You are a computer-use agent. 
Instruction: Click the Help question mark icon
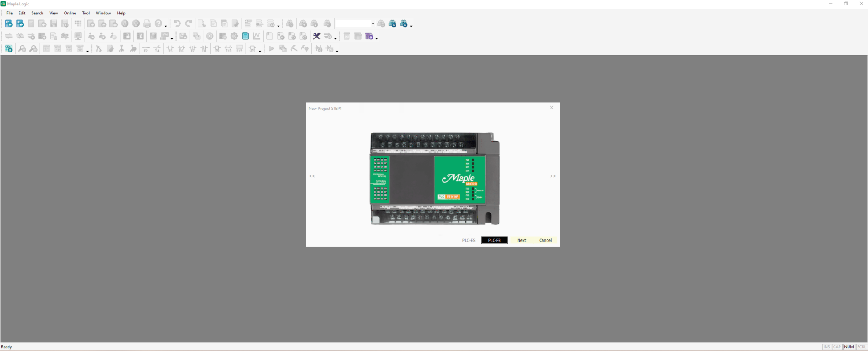(158, 24)
